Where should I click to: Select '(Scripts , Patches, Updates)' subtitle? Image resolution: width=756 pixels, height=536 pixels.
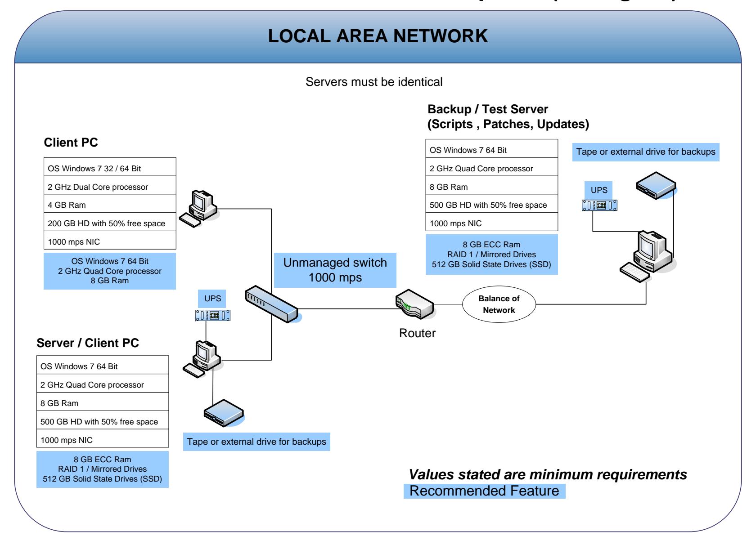pos(508,124)
